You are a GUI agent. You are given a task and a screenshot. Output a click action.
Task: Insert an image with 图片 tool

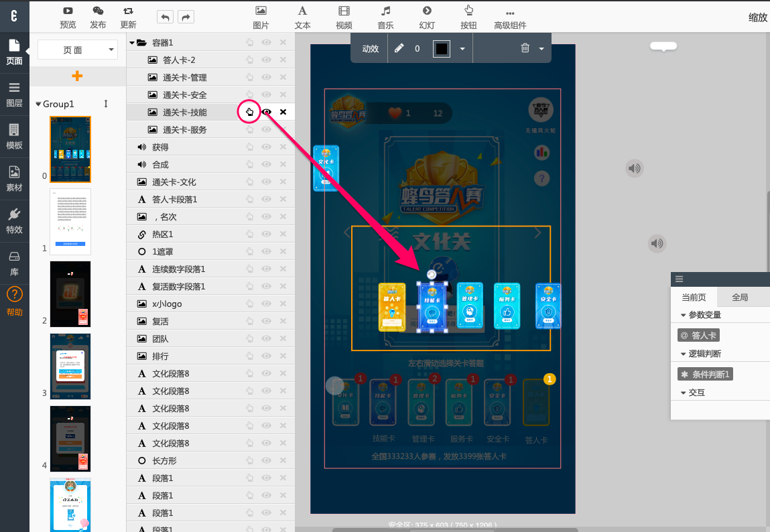261,11
